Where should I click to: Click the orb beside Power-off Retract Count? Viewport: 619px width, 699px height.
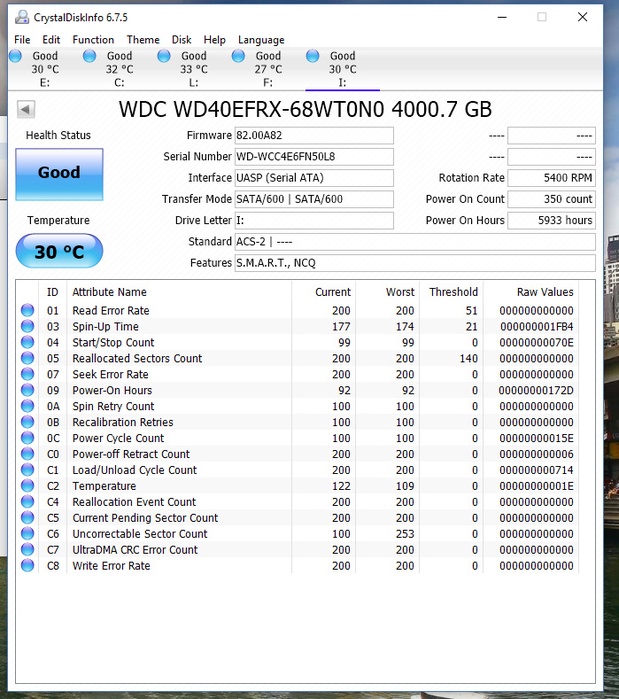tap(28, 454)
